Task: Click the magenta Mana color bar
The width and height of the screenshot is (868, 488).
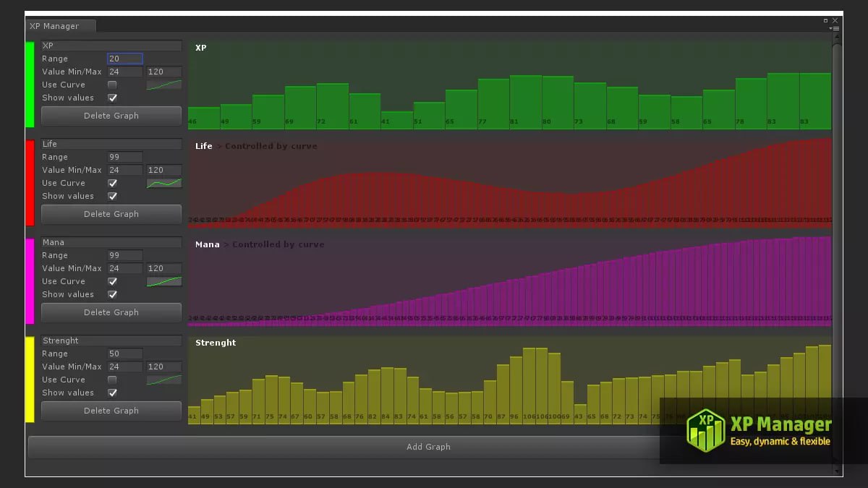Action: (x=30, y=281)
